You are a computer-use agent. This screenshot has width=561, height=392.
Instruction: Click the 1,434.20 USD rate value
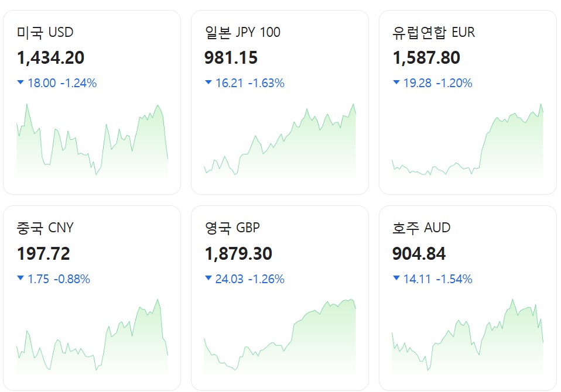click(51, 58)
